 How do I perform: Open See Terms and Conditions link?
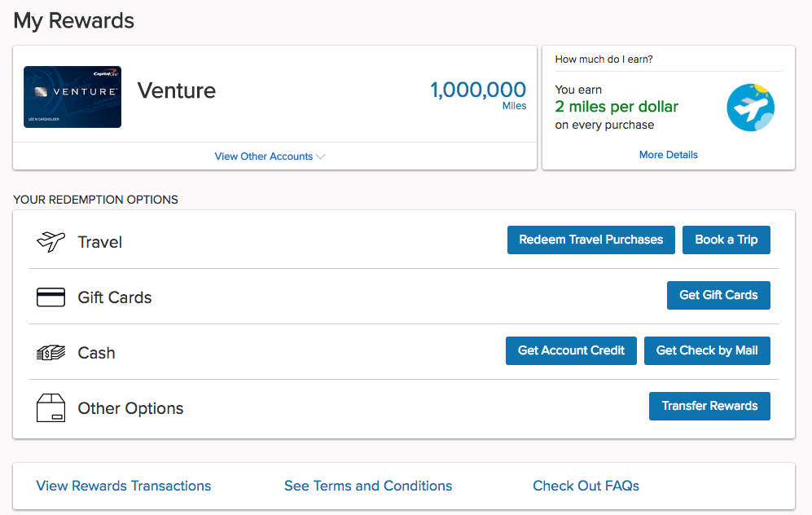click(368, 486)
